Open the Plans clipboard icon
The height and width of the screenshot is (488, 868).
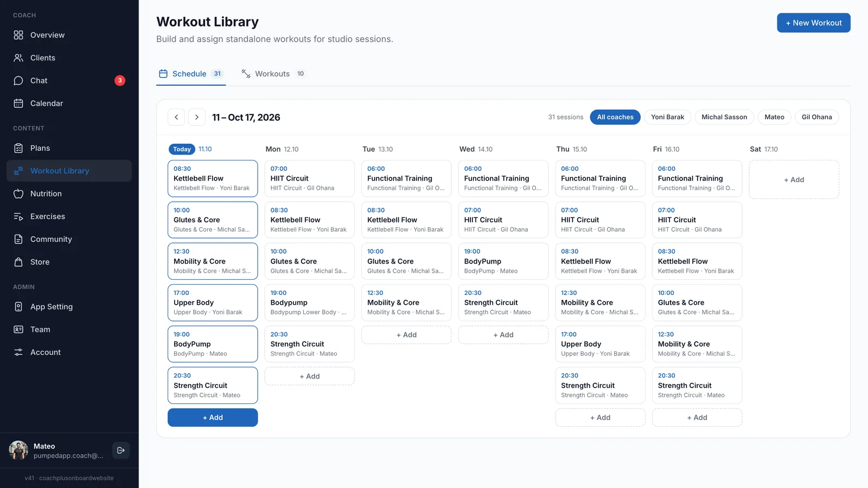tap(18, 148)
